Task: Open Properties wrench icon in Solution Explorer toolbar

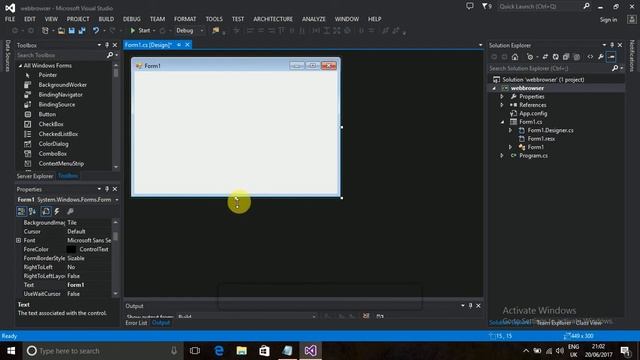Action: (601, 57)
